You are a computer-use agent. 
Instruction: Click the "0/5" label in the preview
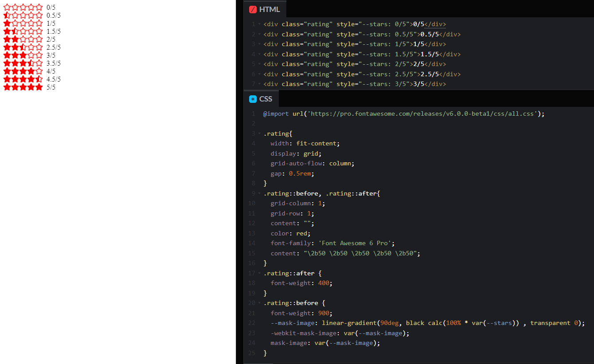pos(51,8)
